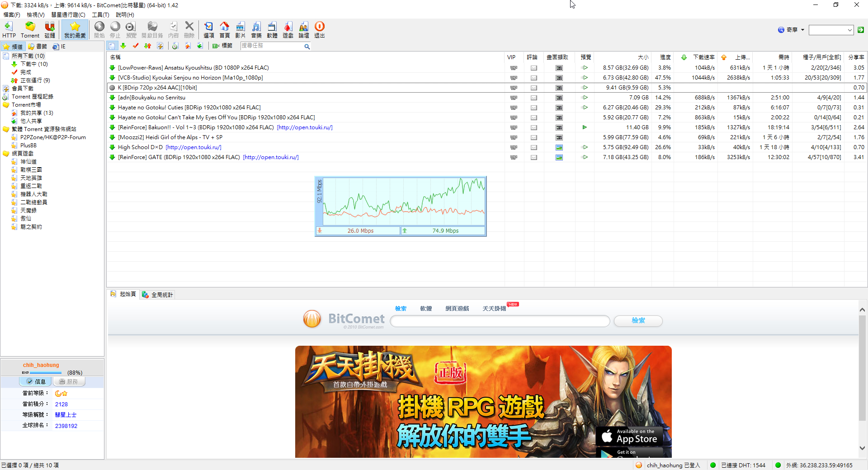Select 下載中 (10) in sidebar tree
This screenshot has width=868, height=470.
tap(34, 64)
